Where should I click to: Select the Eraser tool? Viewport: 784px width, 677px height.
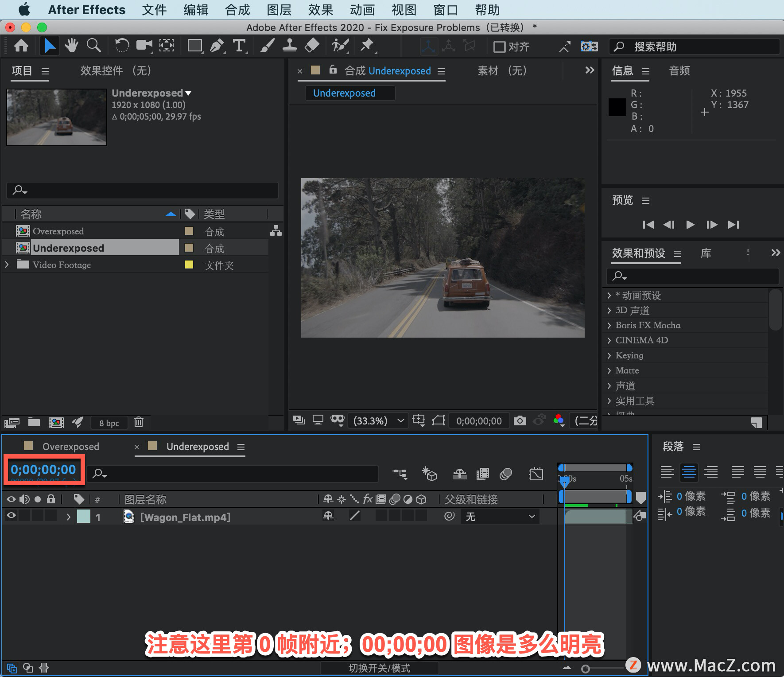pyautogui.click(x=312, y=46)
